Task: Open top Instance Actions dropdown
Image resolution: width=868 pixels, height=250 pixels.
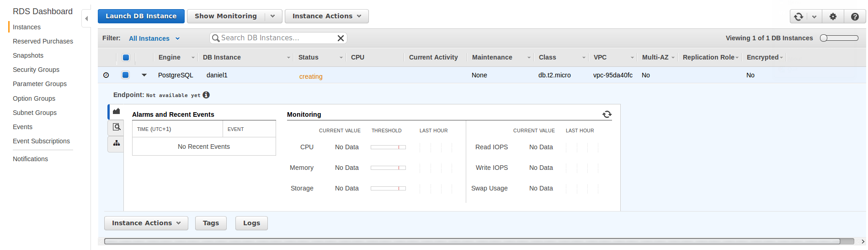Action: [x=326, y=16]
